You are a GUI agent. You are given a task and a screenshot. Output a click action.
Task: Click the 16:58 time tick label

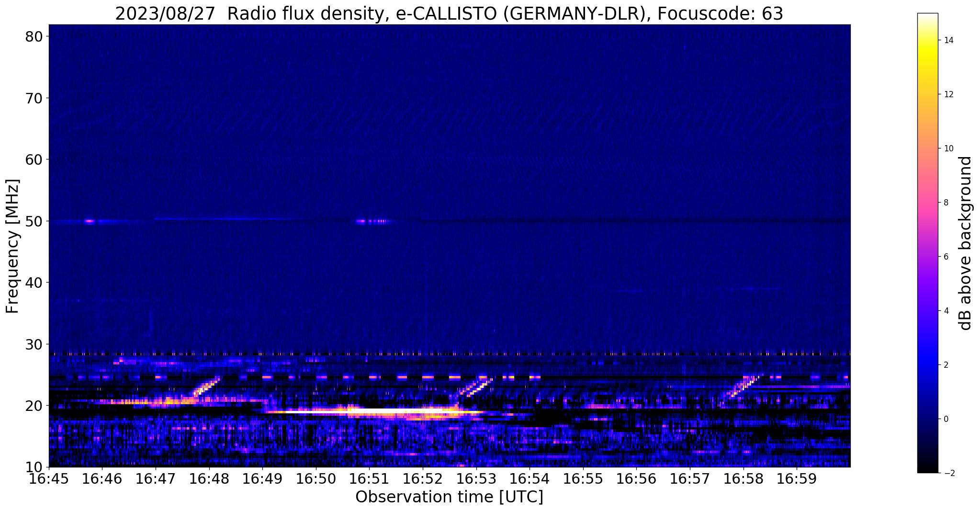click(x=743, y=479)
